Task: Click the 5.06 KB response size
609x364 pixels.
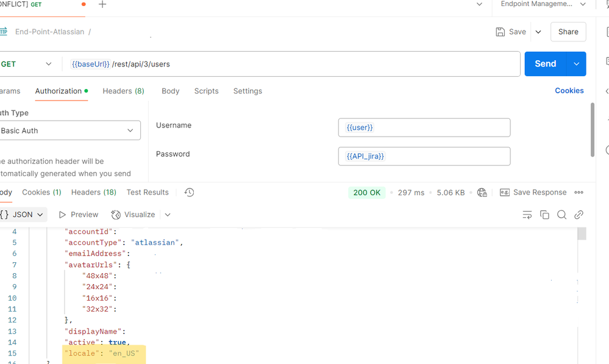Action: pos(451,193)
